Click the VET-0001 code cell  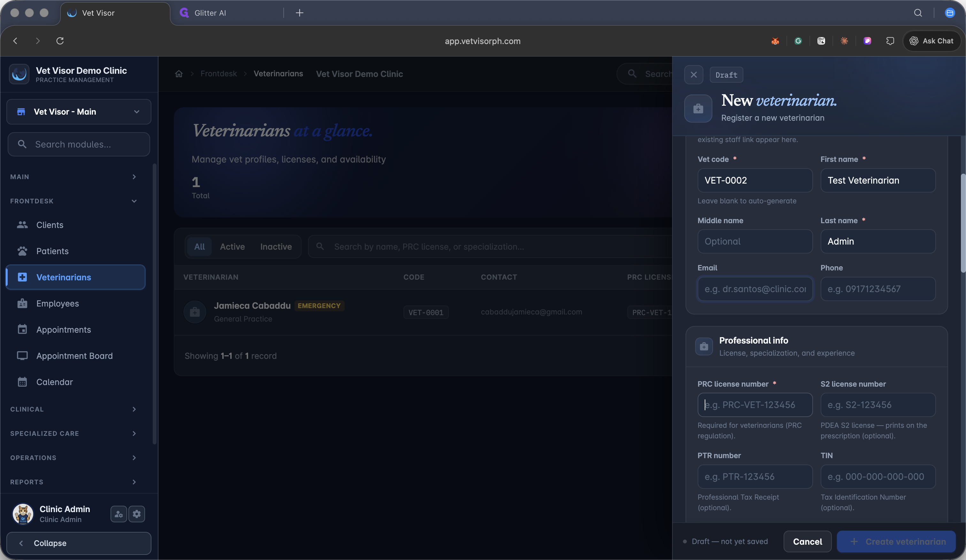point(426,313)
